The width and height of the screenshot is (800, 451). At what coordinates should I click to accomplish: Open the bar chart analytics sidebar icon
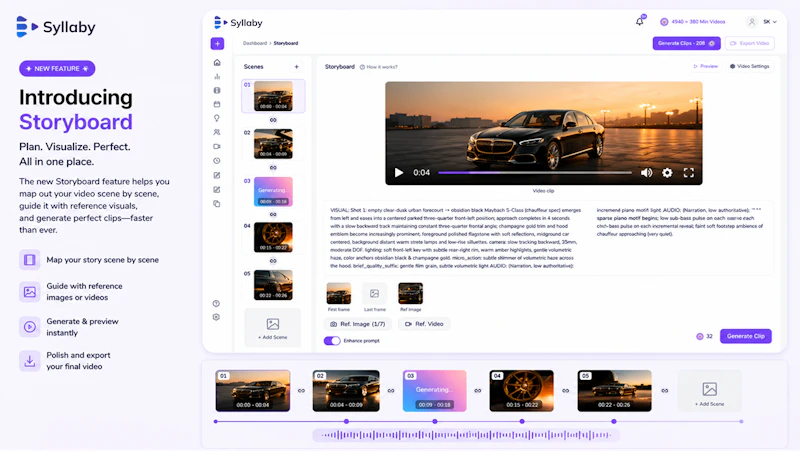click(x=217, y=77)
